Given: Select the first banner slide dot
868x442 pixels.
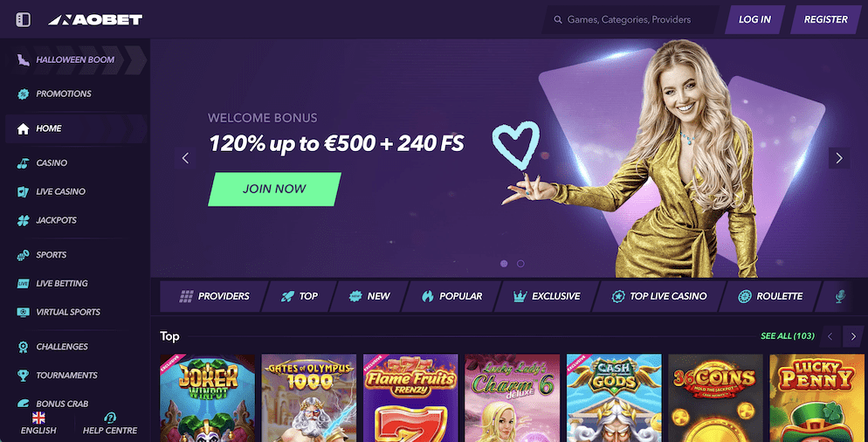Looking at the screenshot, I should (504, 264).
